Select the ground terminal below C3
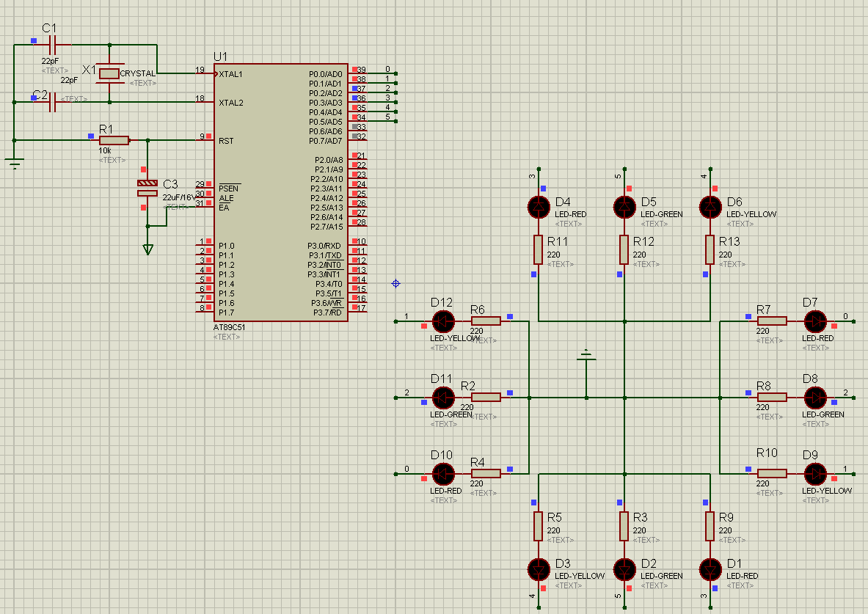 [x=148, y=249]
